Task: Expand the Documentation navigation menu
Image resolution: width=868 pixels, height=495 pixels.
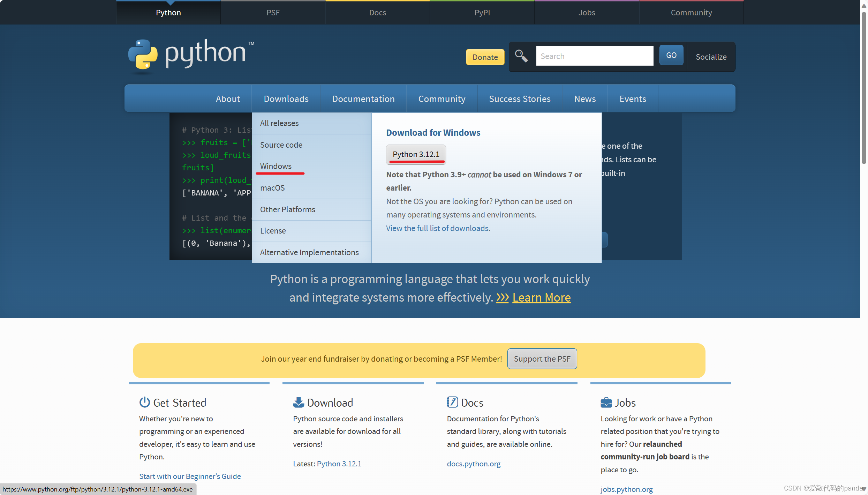Action: coord(363,99)
